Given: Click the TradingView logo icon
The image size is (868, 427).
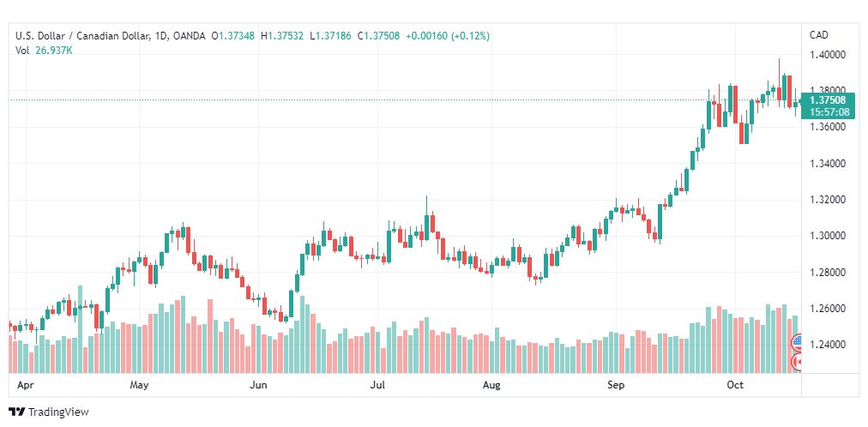Looking at the screenshot, I should coord(17,412).
